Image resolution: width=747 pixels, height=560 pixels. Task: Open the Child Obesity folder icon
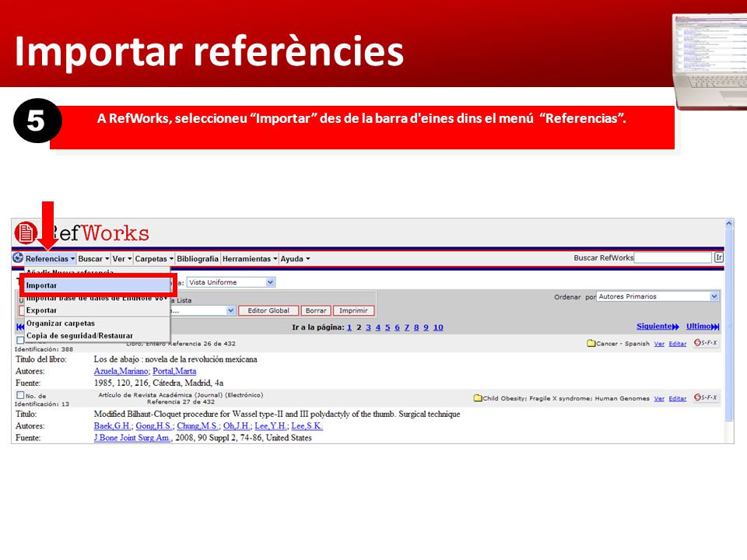tap(478, 397)
